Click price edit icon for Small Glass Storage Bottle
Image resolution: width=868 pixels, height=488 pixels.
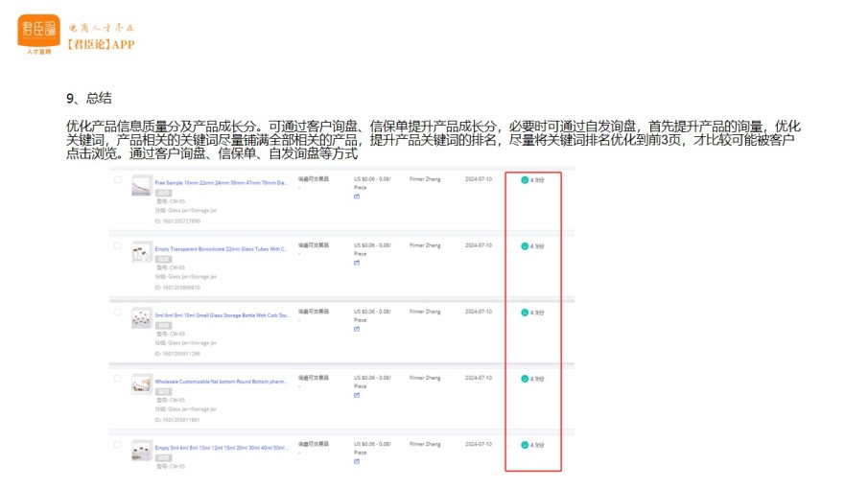click(x=357, y=329)
